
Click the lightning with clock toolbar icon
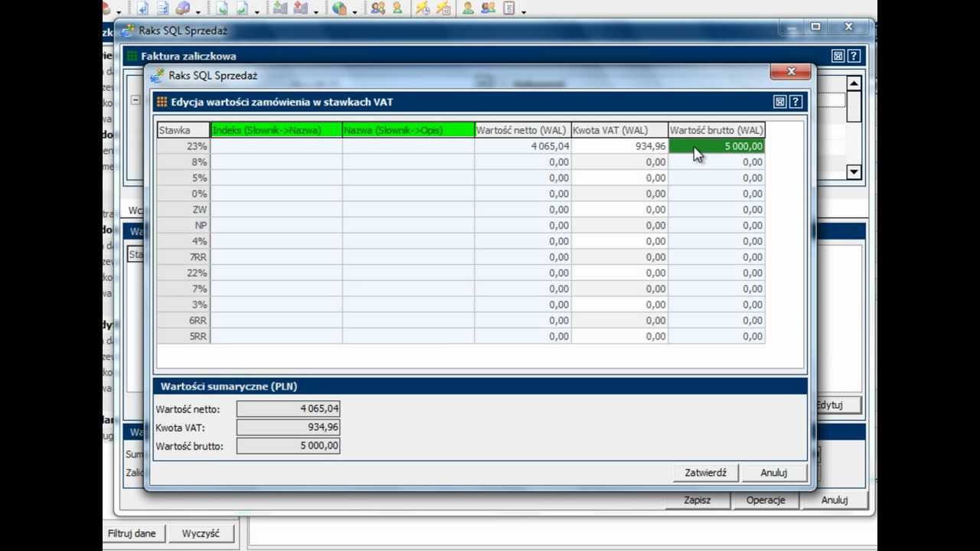[423, 8]
